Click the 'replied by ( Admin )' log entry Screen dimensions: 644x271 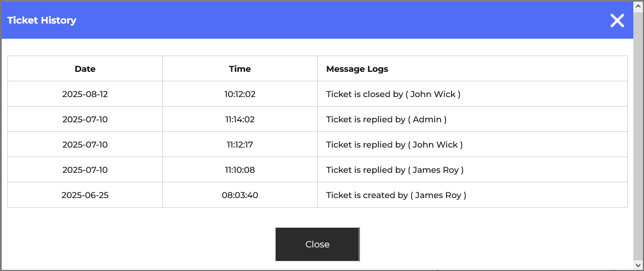click(386, 120)
